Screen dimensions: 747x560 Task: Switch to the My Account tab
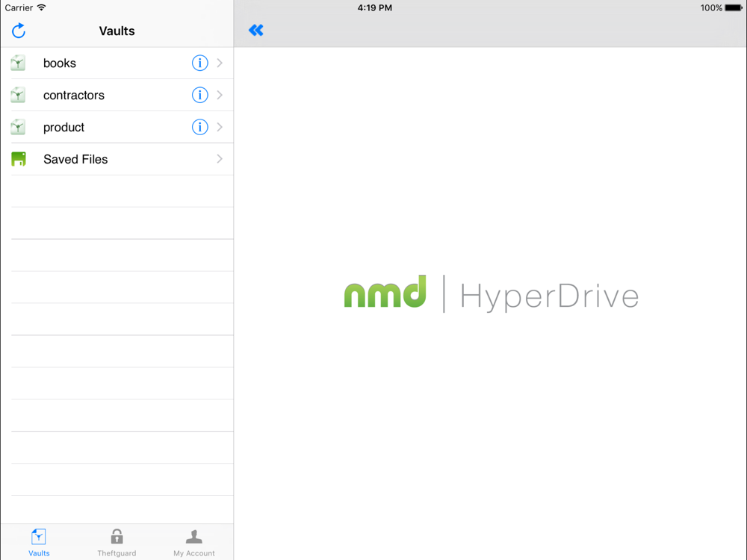pos(194,542)
